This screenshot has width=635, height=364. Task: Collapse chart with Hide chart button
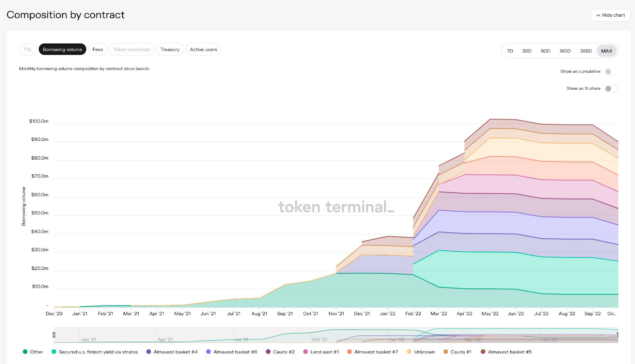pos(610,15)
